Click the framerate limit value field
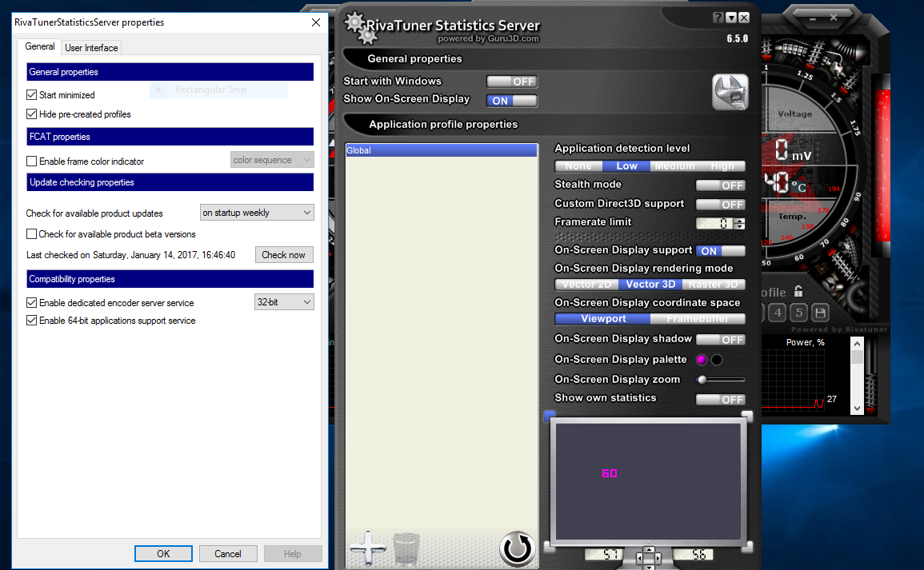The height and width of the screenshot is (570, 924). (714, 224)
